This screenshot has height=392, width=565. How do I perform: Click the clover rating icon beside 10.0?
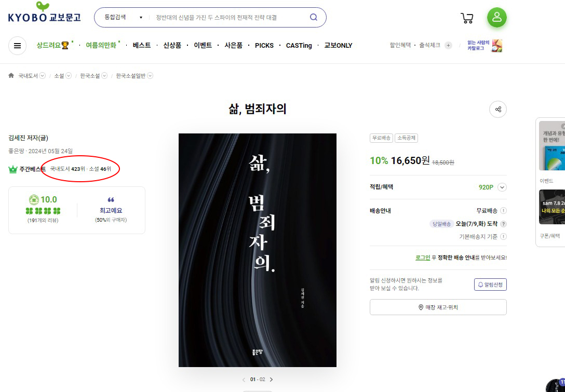pyautogui.click(x=34, y=199)
